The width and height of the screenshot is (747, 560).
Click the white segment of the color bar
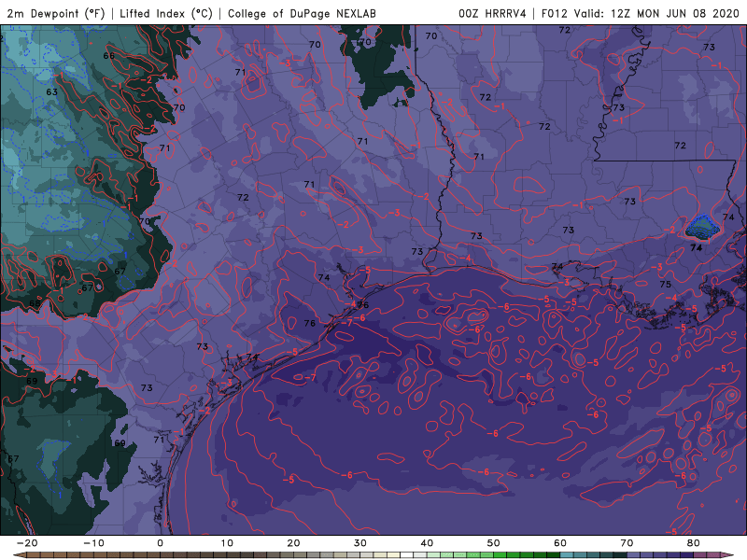click(407, 555)
